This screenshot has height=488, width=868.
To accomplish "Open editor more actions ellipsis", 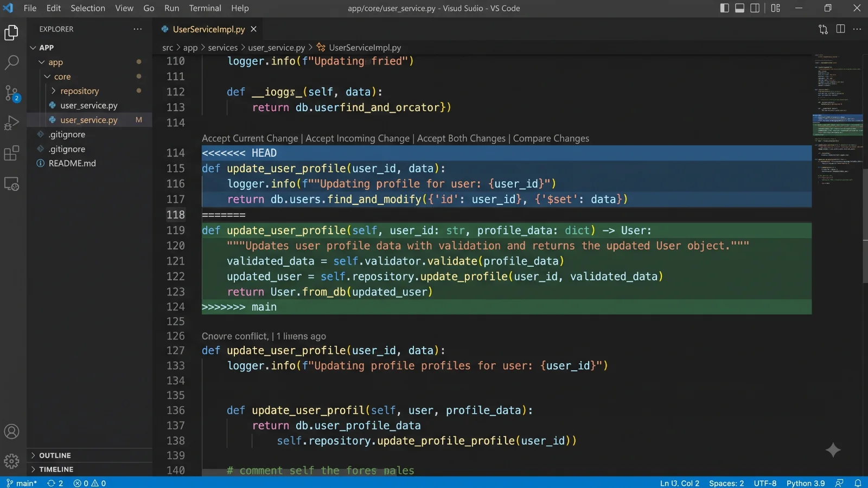I will point(857,29).
